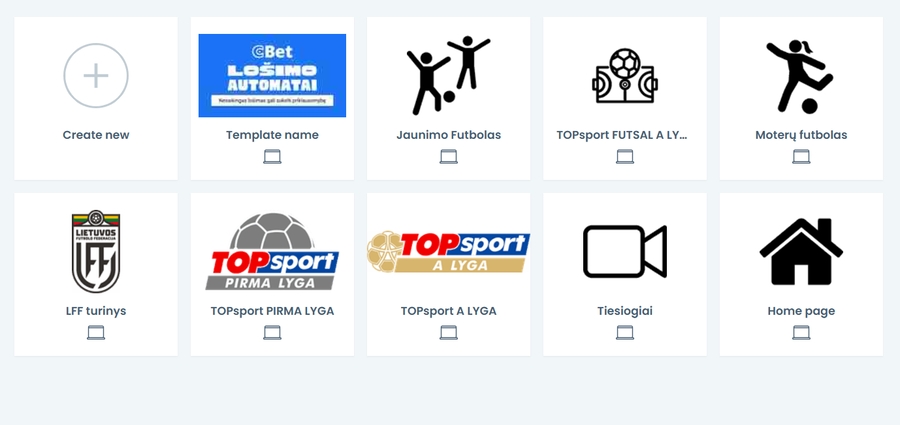
Task: Open the Template name title link
Action: pyautogui.click(x=272, y=135)
